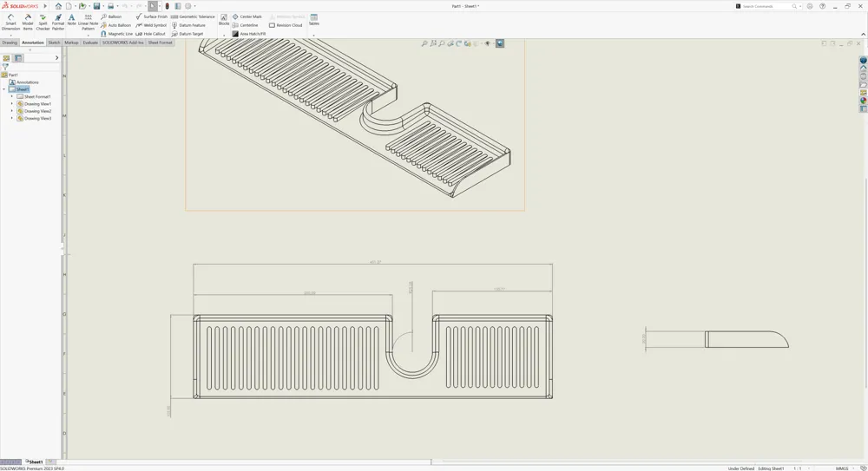Image resolution: width=868 pixels, height=471 pixels.
Task: Add a Center Mark
Action: 247,16
